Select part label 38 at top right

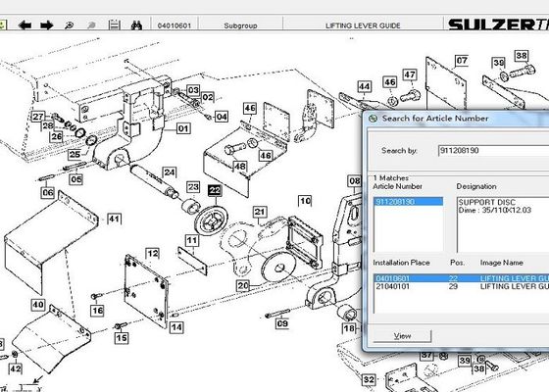[x=522, y=56]
